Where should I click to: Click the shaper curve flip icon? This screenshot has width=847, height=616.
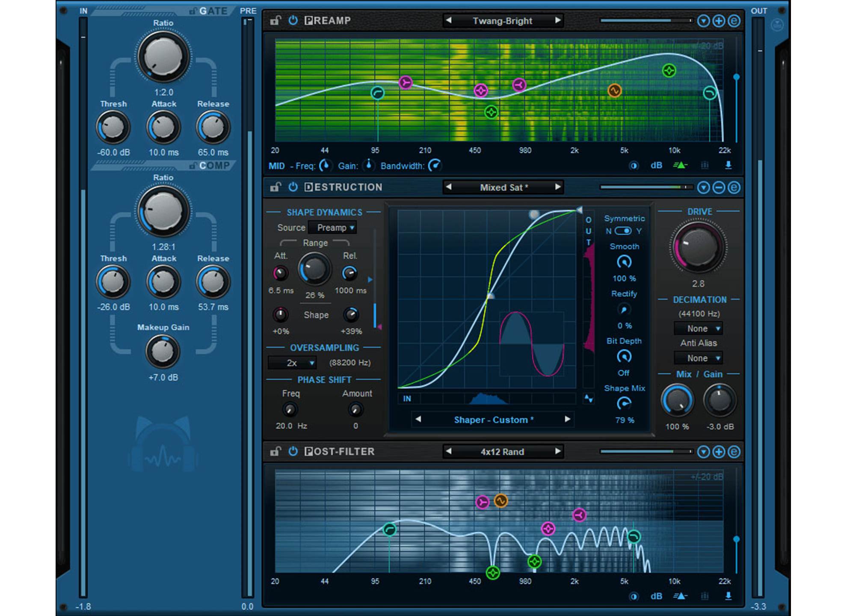click(589, 399)
